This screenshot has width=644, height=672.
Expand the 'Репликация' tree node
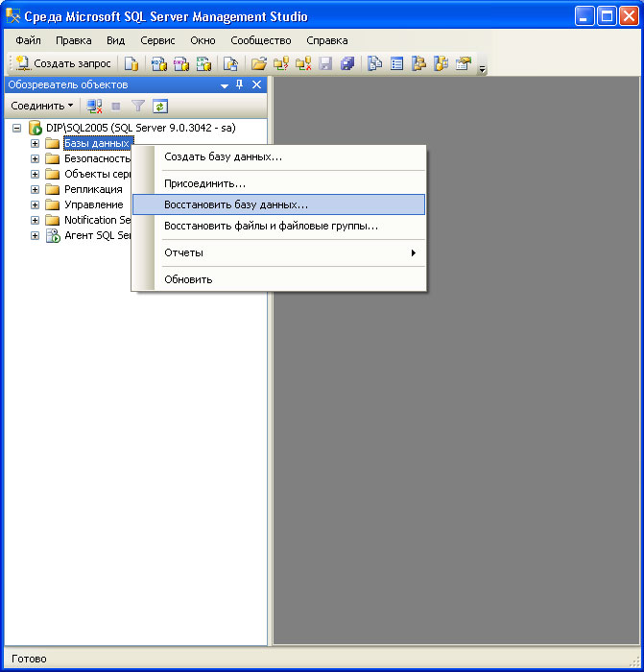tap(36, 189)
